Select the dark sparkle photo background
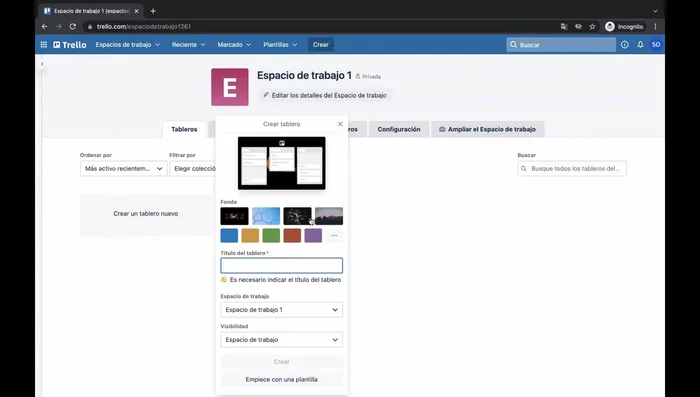Image resolution: width=700 pixels, height=397 pixels. [x=297, y=216]
